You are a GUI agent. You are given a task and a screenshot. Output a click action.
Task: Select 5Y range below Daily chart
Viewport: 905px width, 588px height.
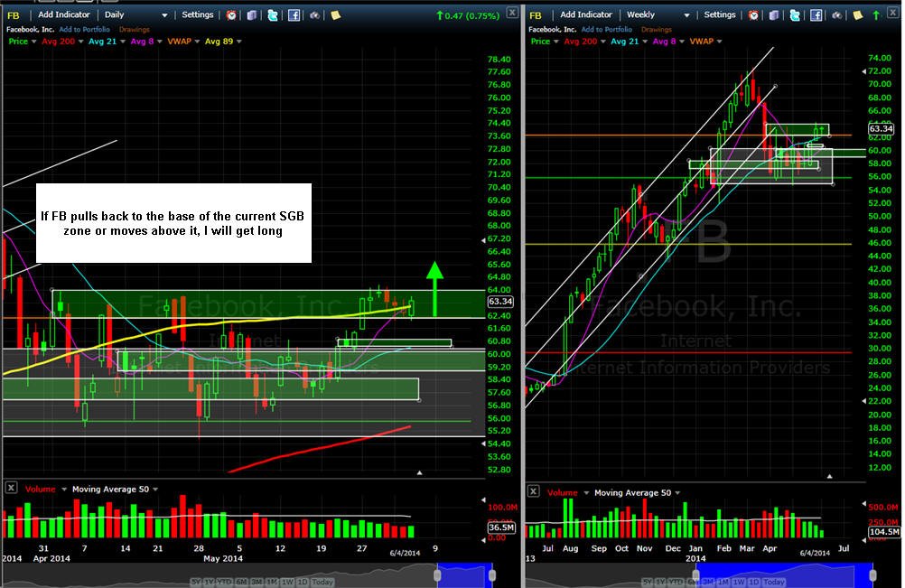(x=196, y=582)
